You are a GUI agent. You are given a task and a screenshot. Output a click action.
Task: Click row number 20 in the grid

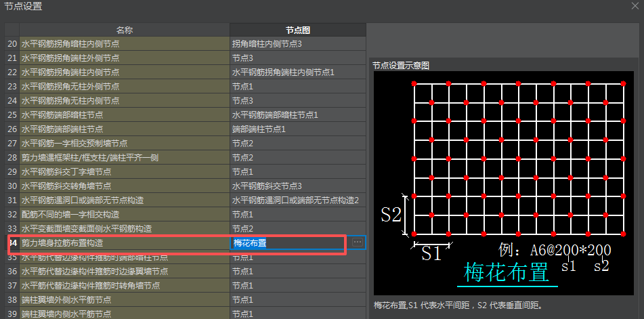12,43
